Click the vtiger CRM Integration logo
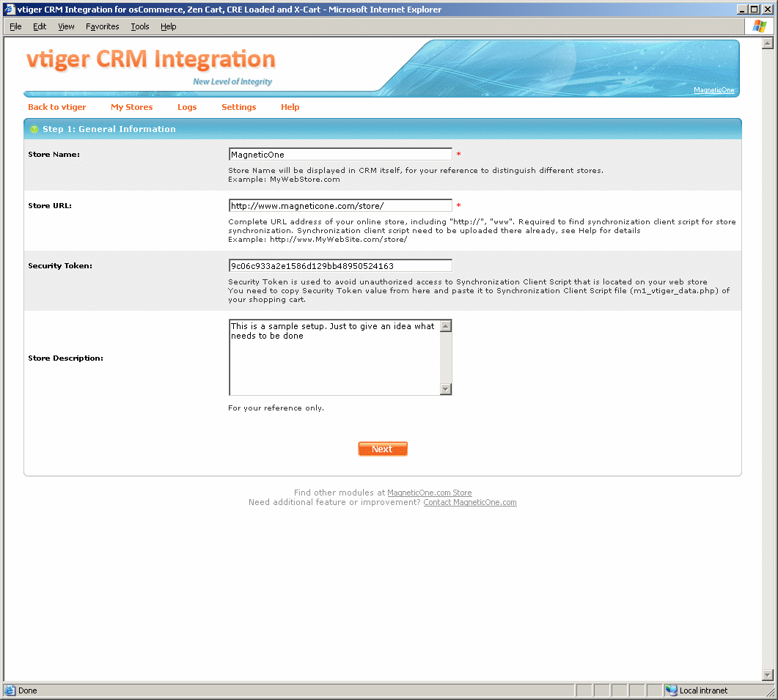The width and height of the screenshot is (778, 700). (x=151, y=59)
